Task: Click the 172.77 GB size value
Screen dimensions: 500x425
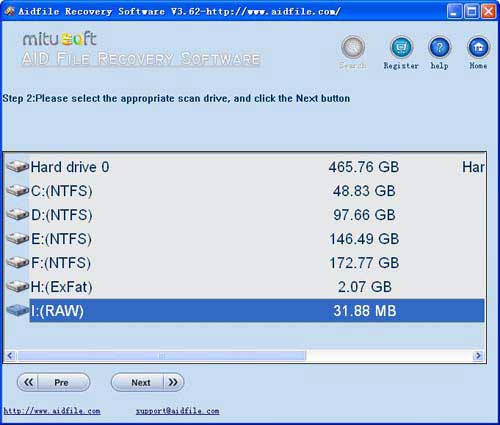Action: pos(364,263)
